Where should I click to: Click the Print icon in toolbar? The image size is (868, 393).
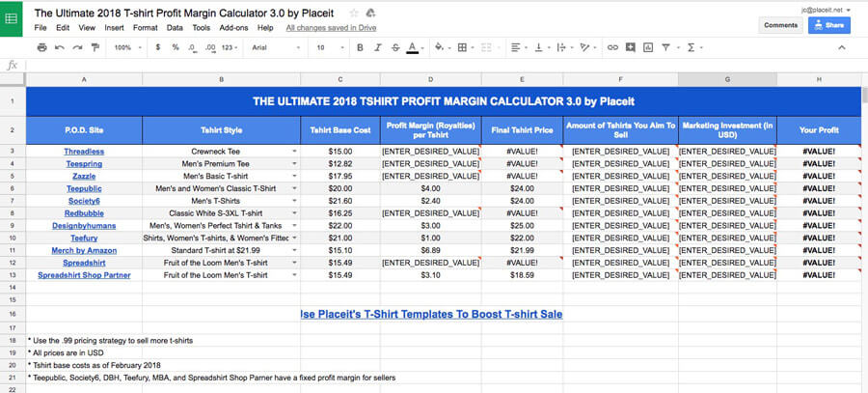42,47
